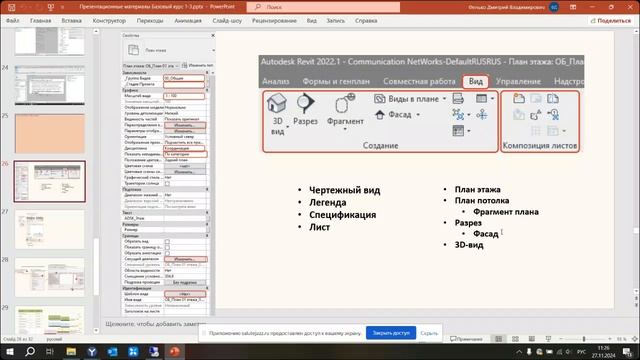This screenshot has width=640, height=360.
Task: Select slide 25 thumbnail
Action: 50,133
